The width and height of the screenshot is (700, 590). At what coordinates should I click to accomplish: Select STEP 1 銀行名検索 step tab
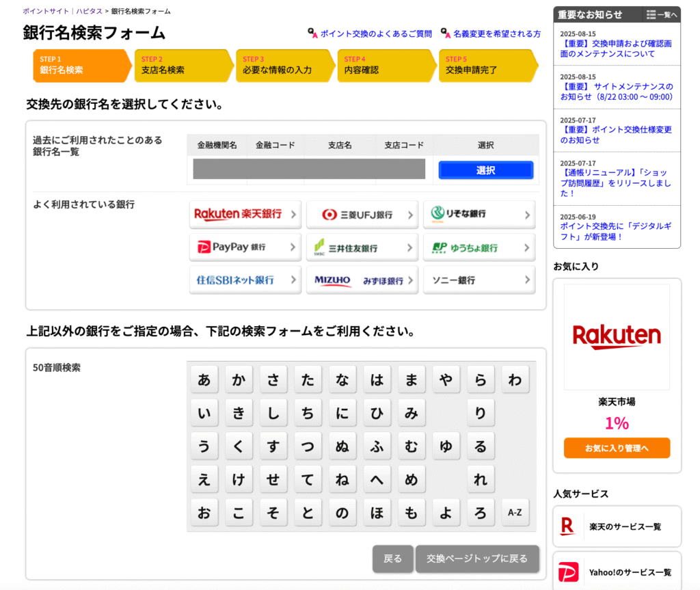coord(82,66)
